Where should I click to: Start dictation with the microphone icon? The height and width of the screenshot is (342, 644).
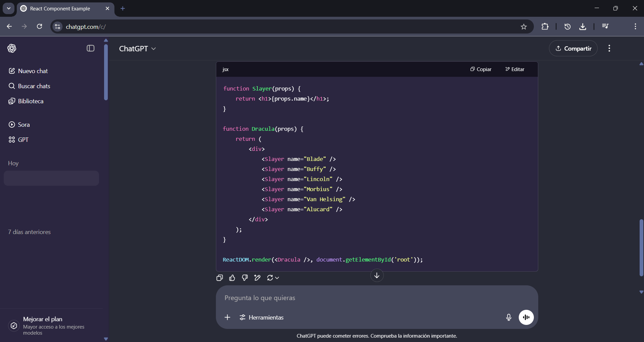tap(508, 318)
